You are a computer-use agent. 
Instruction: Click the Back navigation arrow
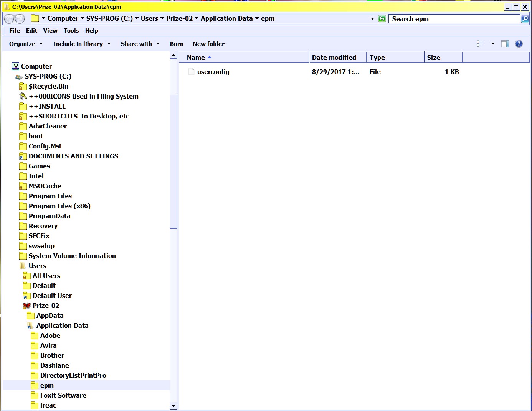click(9, 19)
